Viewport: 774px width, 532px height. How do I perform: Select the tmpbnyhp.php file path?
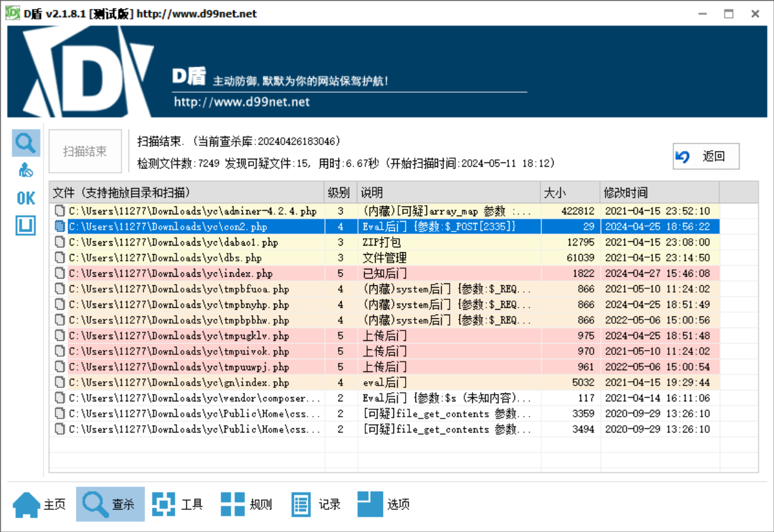coord(178,305)
